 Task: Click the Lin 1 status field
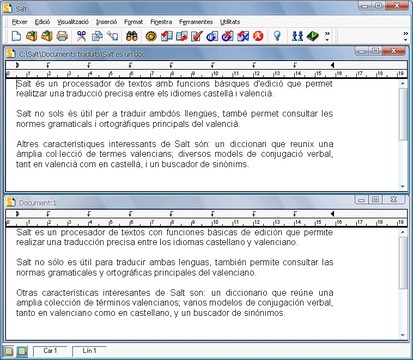[90, 351]
